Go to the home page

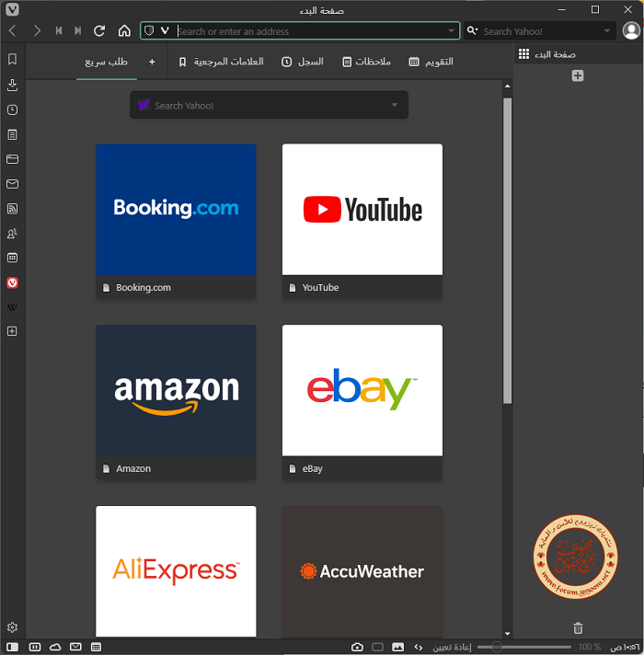(x=124, y=30)
